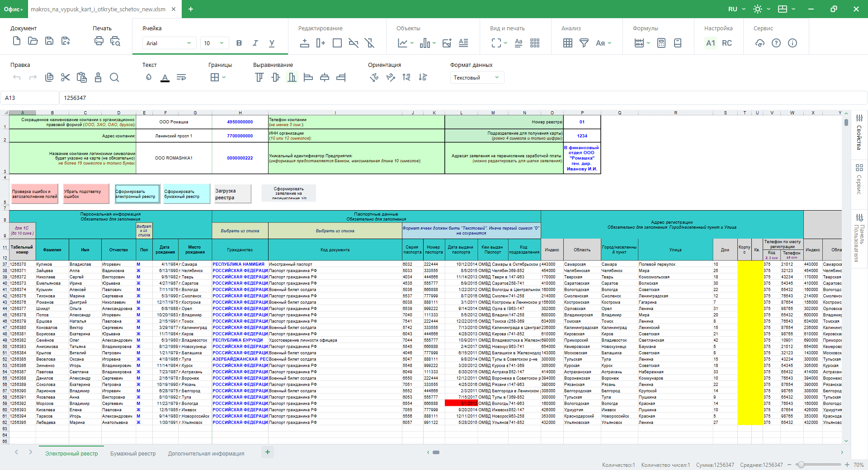Open the Дополнительная информация sheet tab
Viewport: 868px width, 470px height.
pyautogui.click(x=206, y=453)
